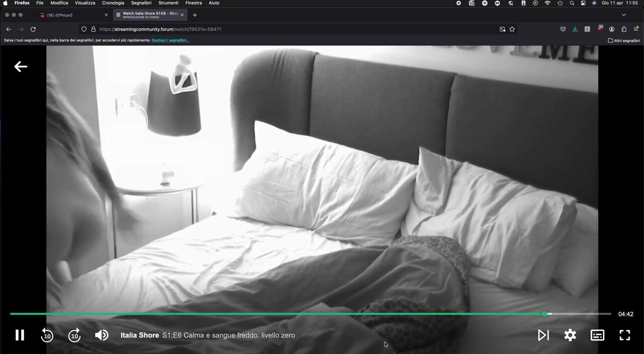Open the Modifica menu
Screen dimensions: 644x354
pyautogui.click(x=59, y=3)
